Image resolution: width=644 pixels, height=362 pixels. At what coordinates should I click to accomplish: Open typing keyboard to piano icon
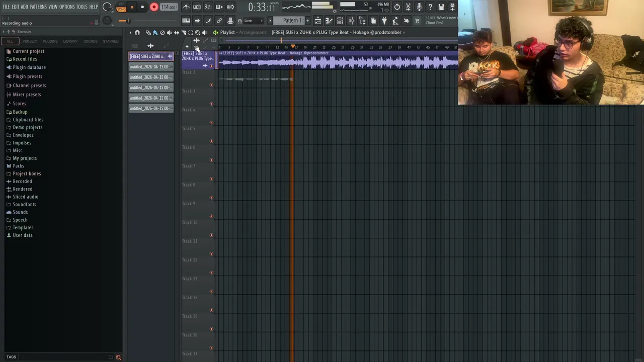click(x=186, y=21)
